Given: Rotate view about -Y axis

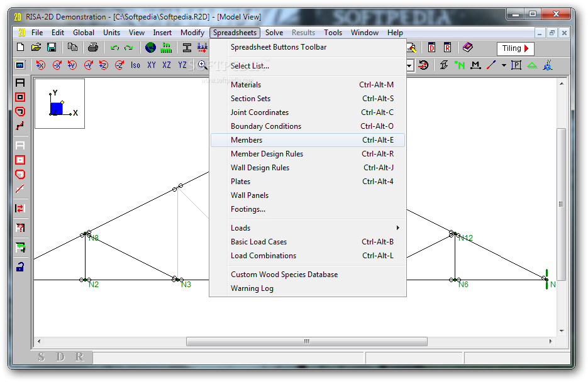Looking at the screenshot, I should pos(88,65).
